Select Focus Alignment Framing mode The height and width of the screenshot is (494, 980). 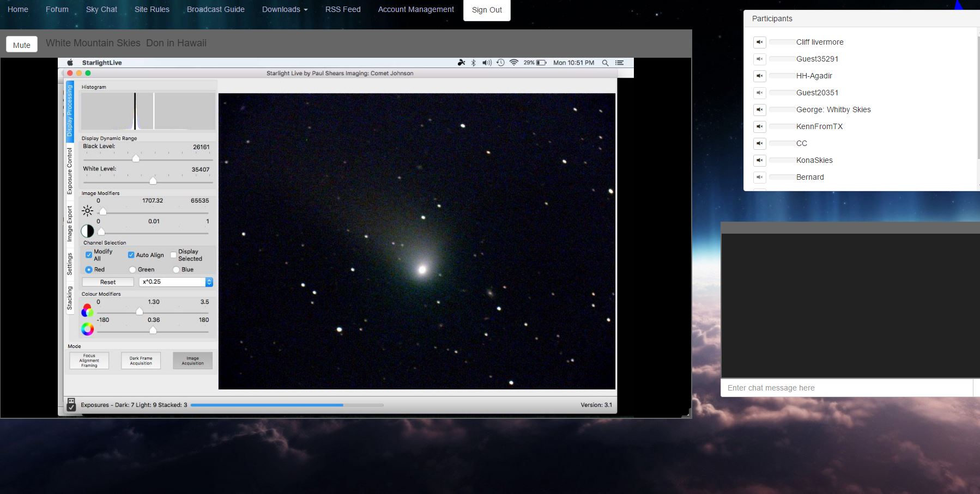89,361
